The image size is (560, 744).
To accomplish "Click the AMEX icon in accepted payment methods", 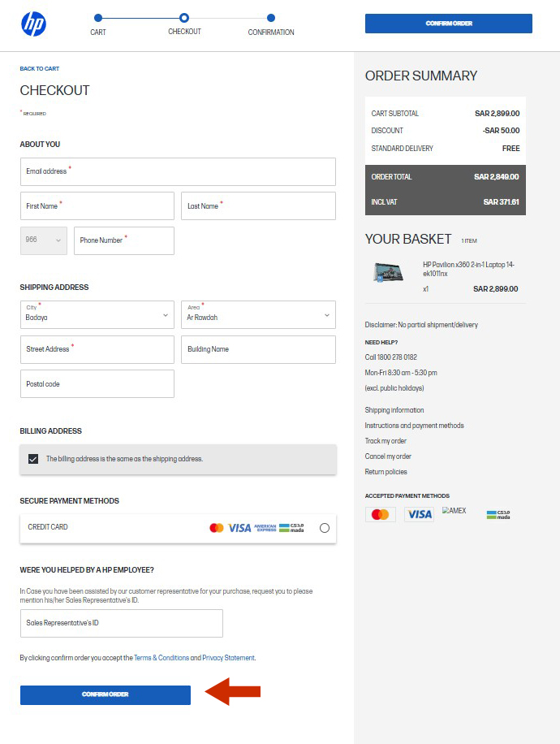I will (x=454, y=511).
